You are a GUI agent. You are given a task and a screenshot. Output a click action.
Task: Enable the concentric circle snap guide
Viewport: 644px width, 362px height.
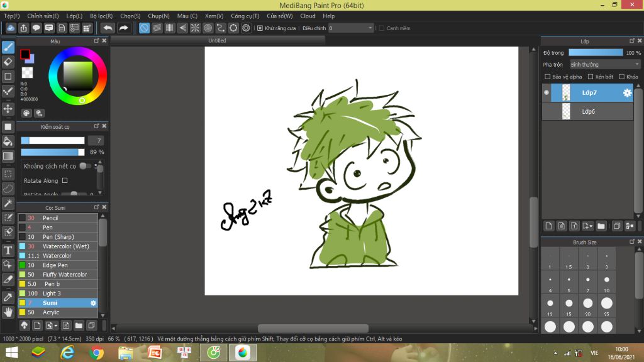point(208,28)
